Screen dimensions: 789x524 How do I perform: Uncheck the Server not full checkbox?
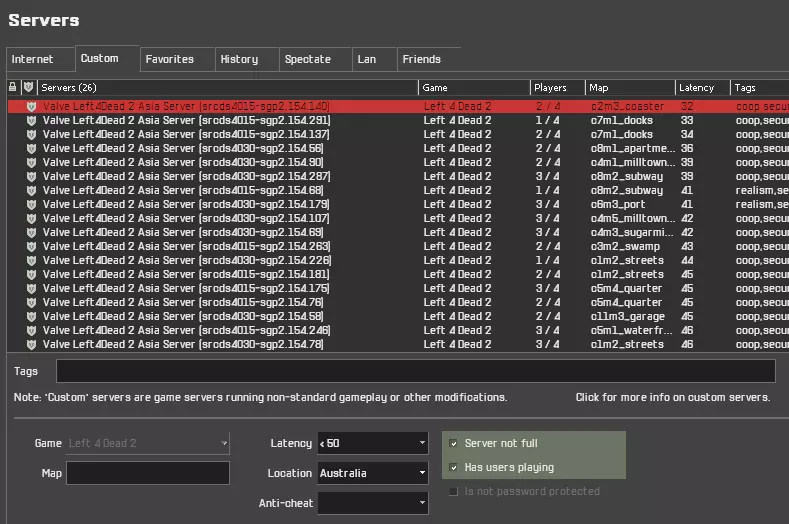pyautogui.click(x=454, y=444)
